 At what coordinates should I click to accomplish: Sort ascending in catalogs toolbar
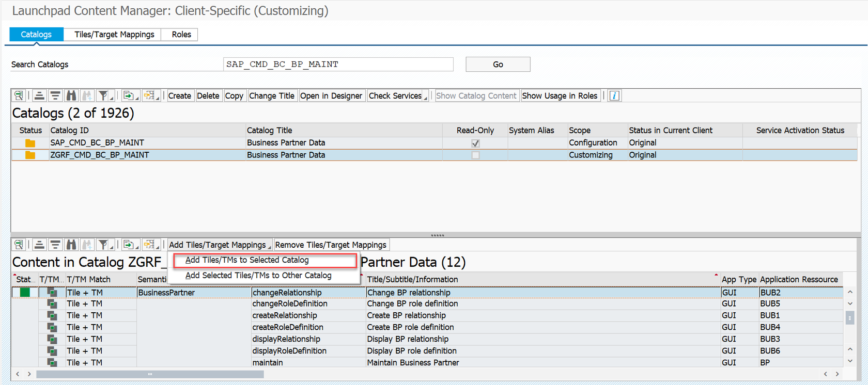(x=39, y=95)
